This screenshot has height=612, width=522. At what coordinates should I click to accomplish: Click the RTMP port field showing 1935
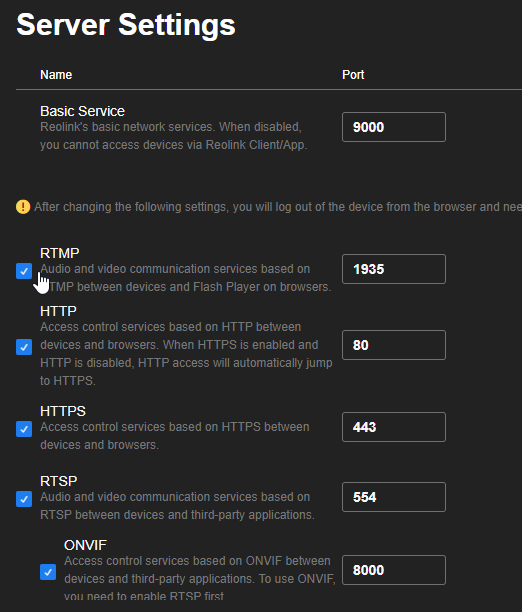(394, 269)
